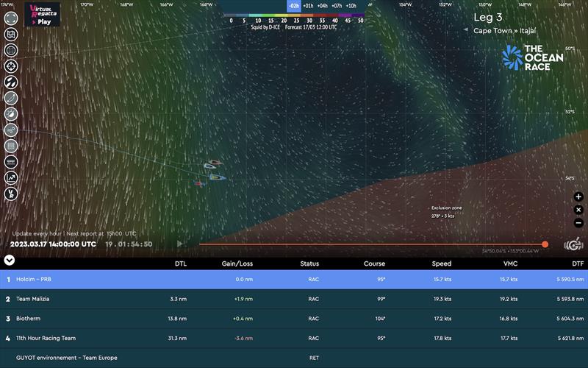Select the -02h forecast tab
Screen dimensions: 588x368
294,6
